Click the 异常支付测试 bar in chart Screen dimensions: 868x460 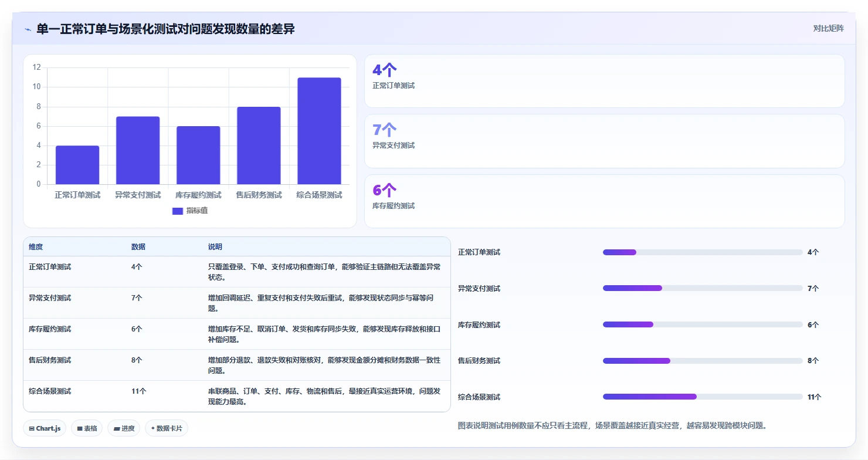(x=138, y=150)
